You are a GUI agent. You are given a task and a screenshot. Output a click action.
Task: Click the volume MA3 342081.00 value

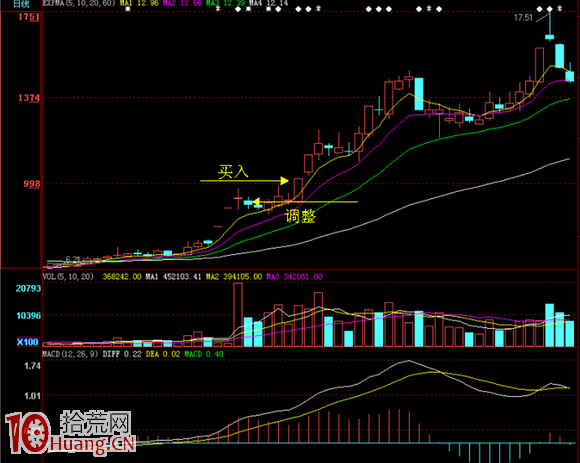[x=294, y=277]
